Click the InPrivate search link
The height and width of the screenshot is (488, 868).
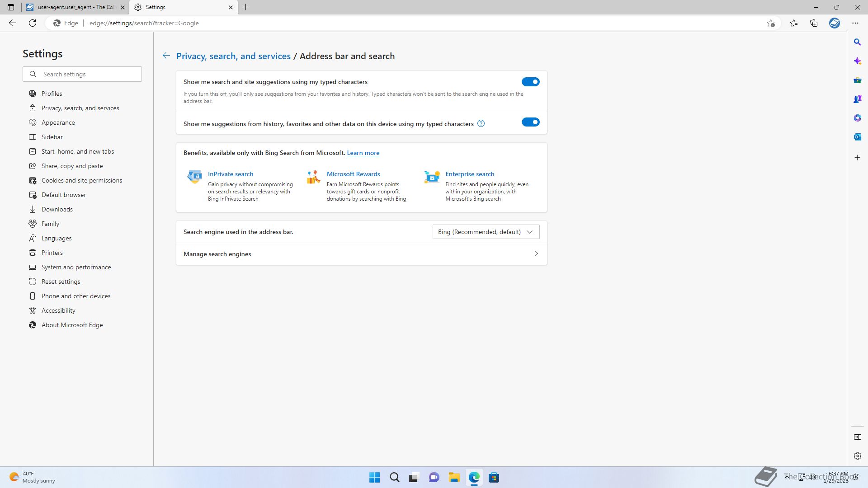[231, 174]
